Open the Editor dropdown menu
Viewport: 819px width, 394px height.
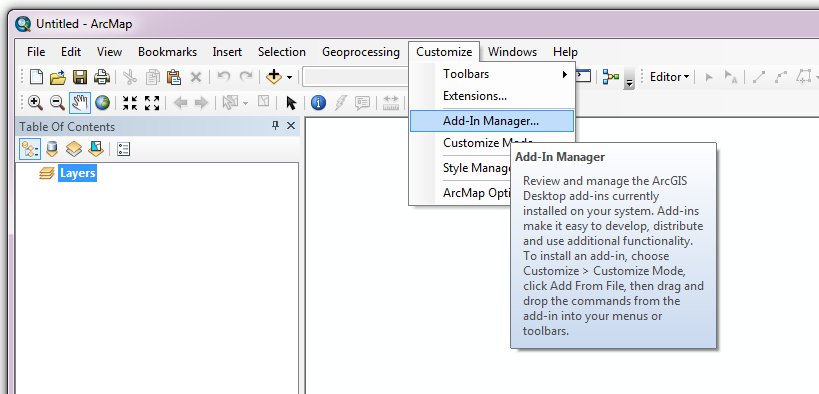669,77
